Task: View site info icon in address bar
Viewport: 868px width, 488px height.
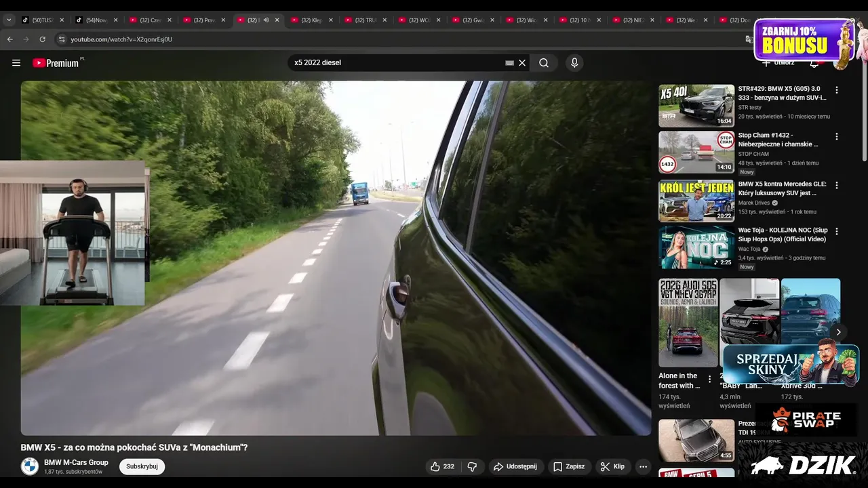Action: click(62, 39)
